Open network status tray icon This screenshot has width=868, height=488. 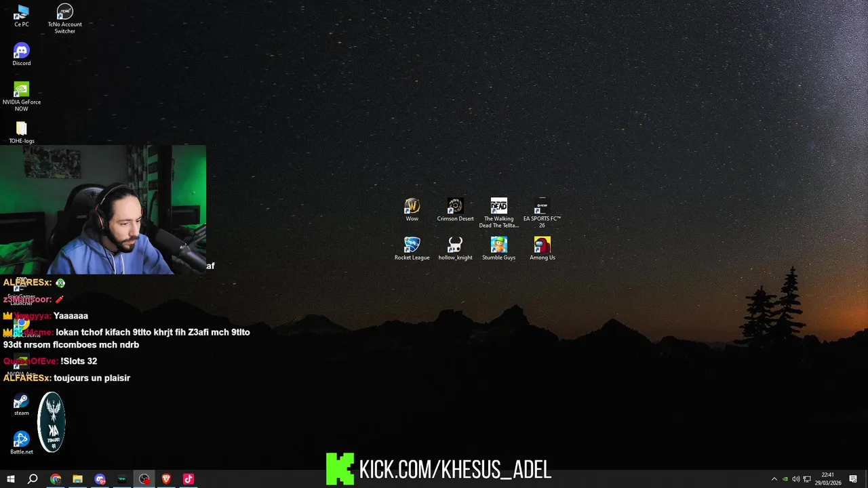[x=807, y=479]
